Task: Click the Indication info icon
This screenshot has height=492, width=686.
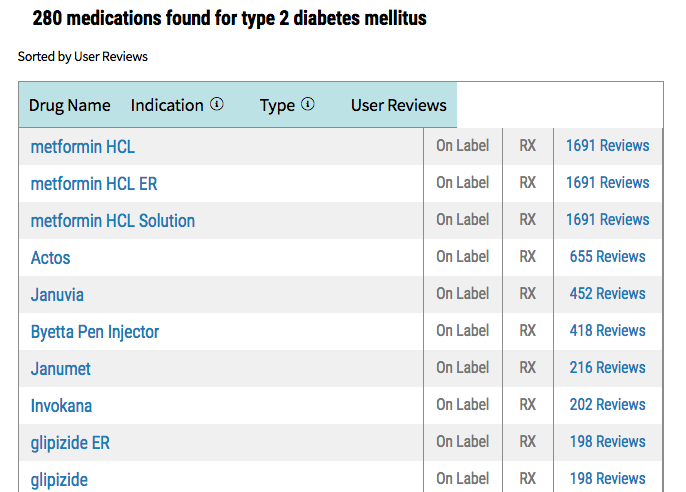Action: [x=217, y=104]
